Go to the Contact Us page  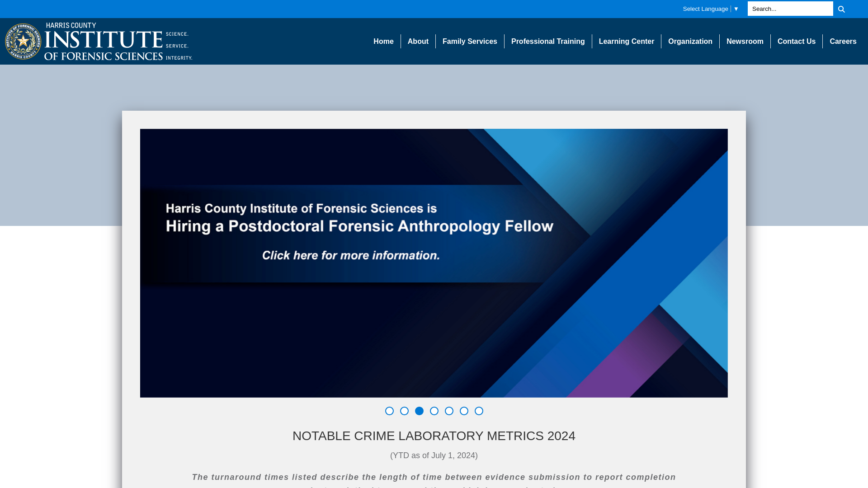click(797, 41)
